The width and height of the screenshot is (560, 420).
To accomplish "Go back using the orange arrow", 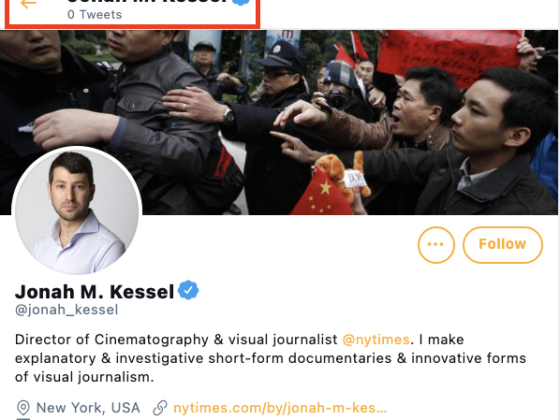I will coord(29,4).
